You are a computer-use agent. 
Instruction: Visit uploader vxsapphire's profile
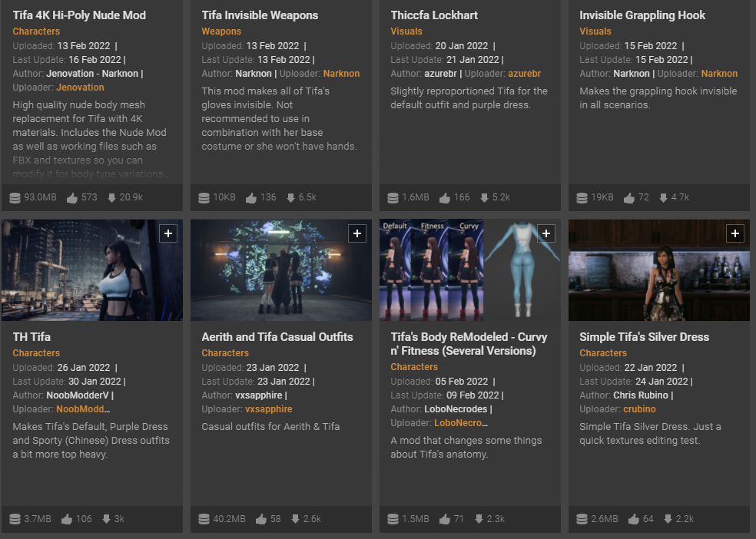click(x=267, y=409)
